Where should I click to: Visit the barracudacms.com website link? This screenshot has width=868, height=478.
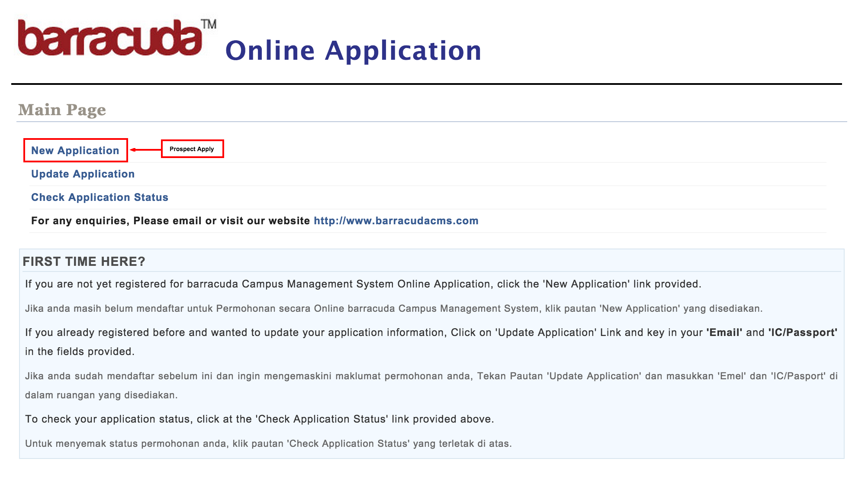tap(396, 221)
